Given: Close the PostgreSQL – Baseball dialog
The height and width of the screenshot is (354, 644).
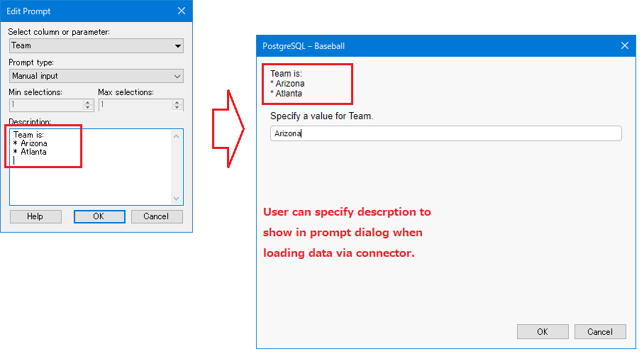Looking at the screenshot, I should click(x=625, y=45).
